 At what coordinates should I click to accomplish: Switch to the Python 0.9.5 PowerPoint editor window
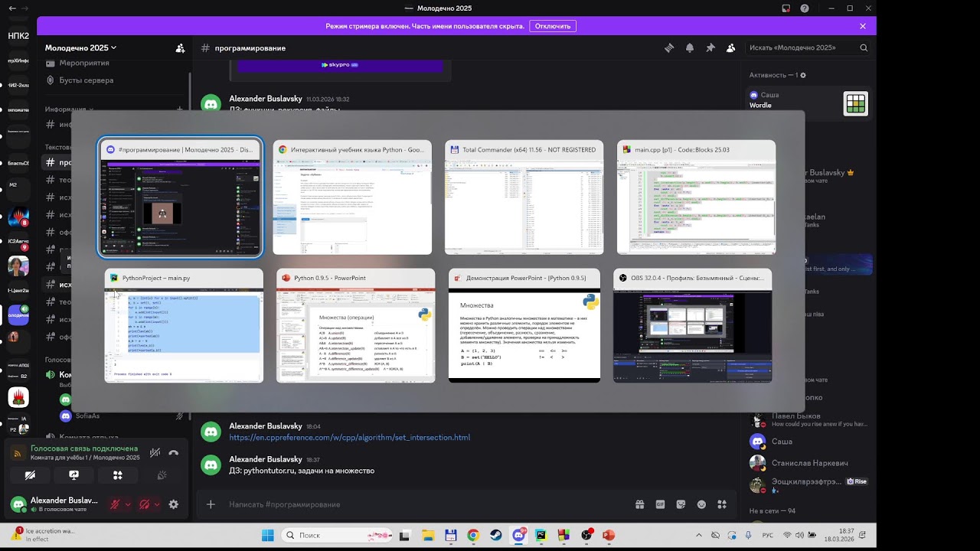pyautogui.click(x=355, y=325)
